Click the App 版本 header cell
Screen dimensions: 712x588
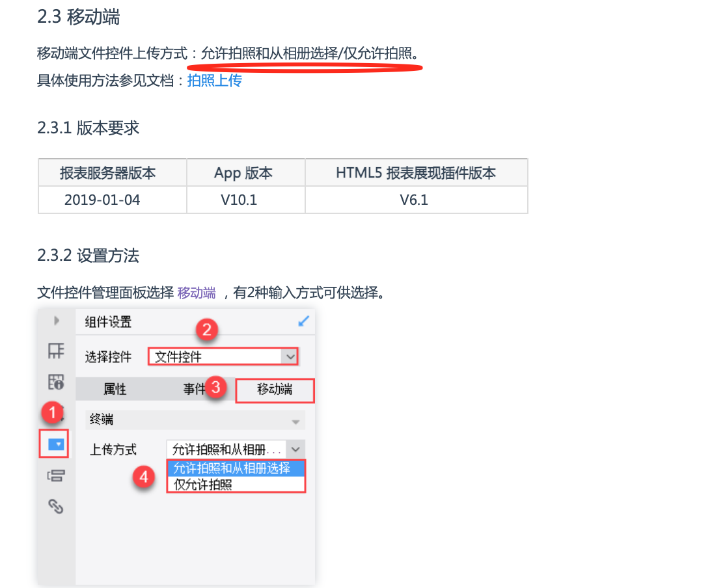point(245,172)
